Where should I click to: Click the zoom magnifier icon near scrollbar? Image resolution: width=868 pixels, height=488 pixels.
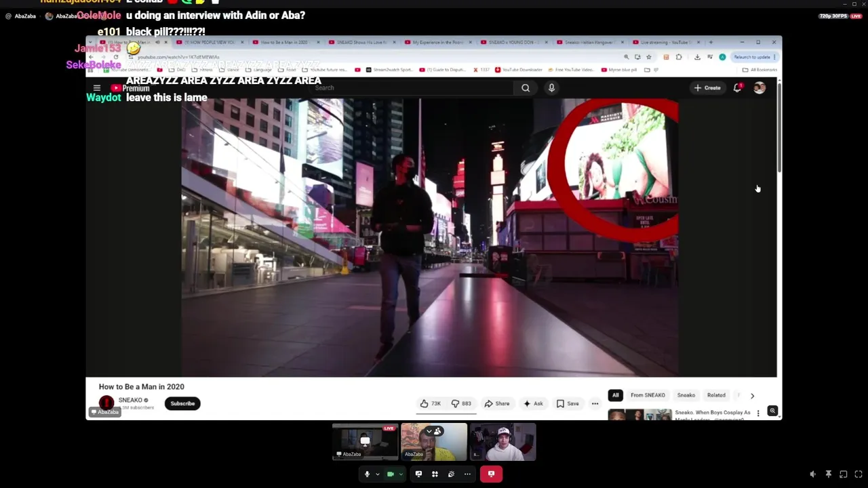772,411
